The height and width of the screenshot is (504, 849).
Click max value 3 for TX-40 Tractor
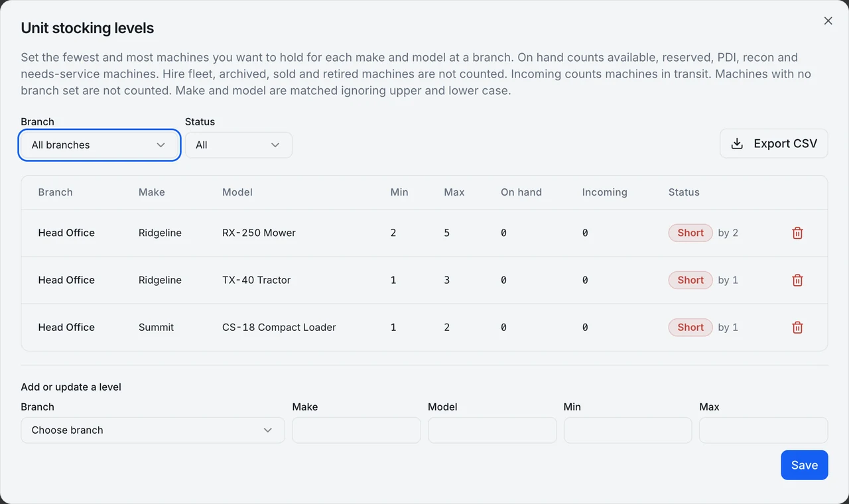tap(447, 280)
